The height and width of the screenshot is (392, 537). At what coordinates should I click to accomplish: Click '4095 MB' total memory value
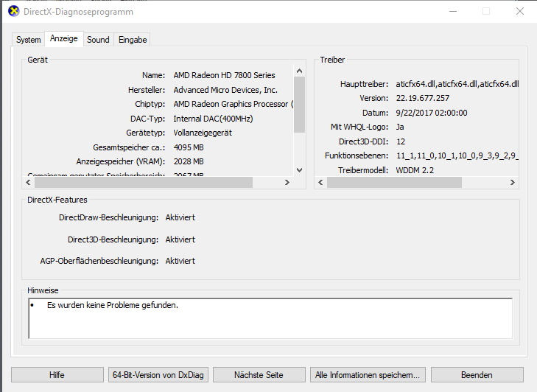pyautogui.click(x=189, y=147)
